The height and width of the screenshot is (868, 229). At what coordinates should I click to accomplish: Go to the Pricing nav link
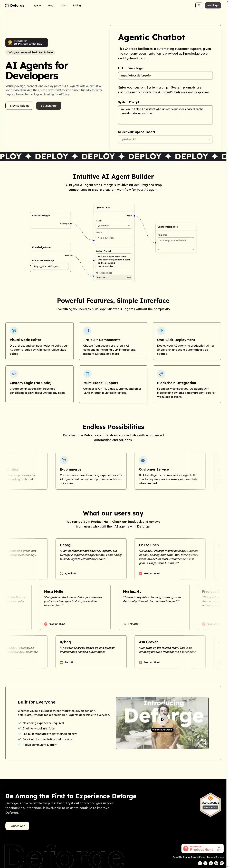(77, 5)
